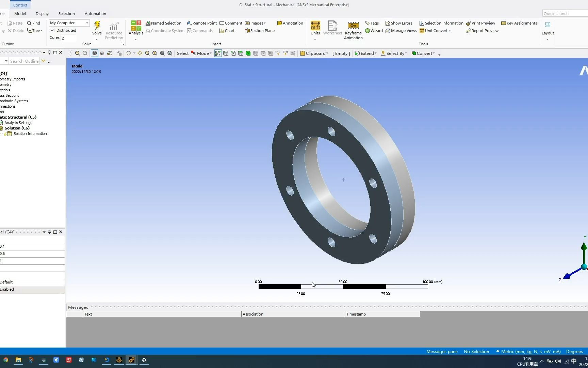Click the Show Errors tool
The image size is (588, 368).
(x=398, y=23)
